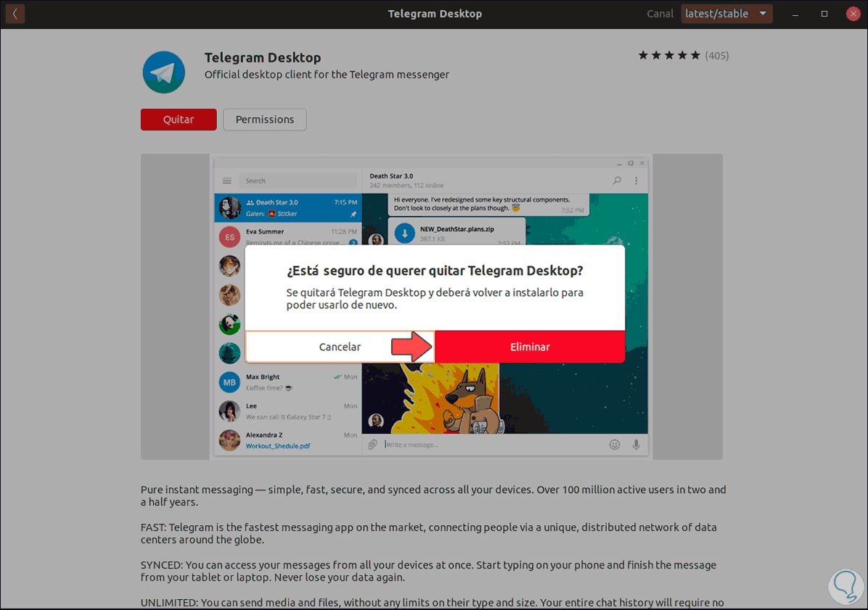Click the 'Official desktop client' subtitle text

point(327,75)
